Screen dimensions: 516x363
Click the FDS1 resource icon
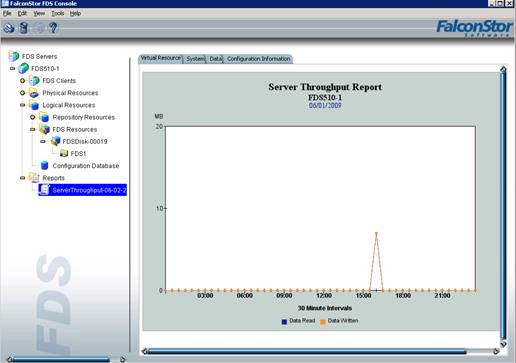pos(64,153)
